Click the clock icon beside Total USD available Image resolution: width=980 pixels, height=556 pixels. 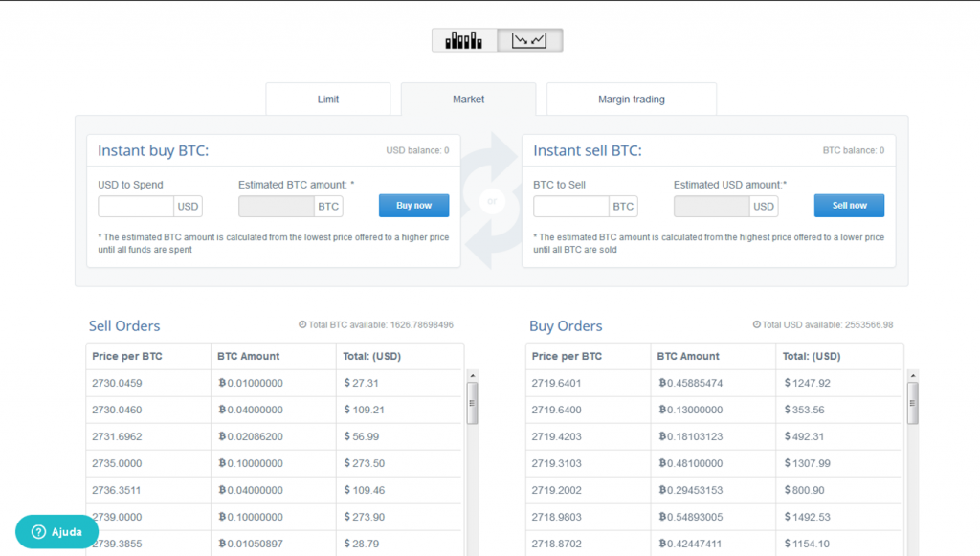coord(757,324)
